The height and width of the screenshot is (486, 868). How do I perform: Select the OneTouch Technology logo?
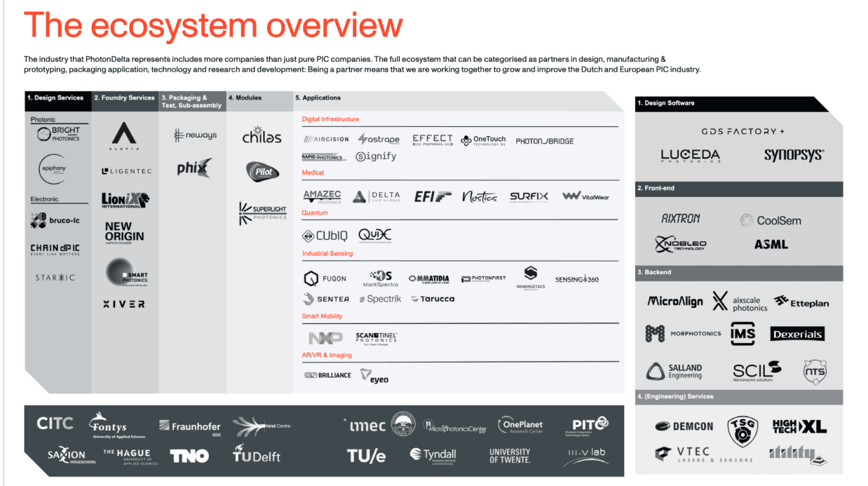[x=483, y=140]
